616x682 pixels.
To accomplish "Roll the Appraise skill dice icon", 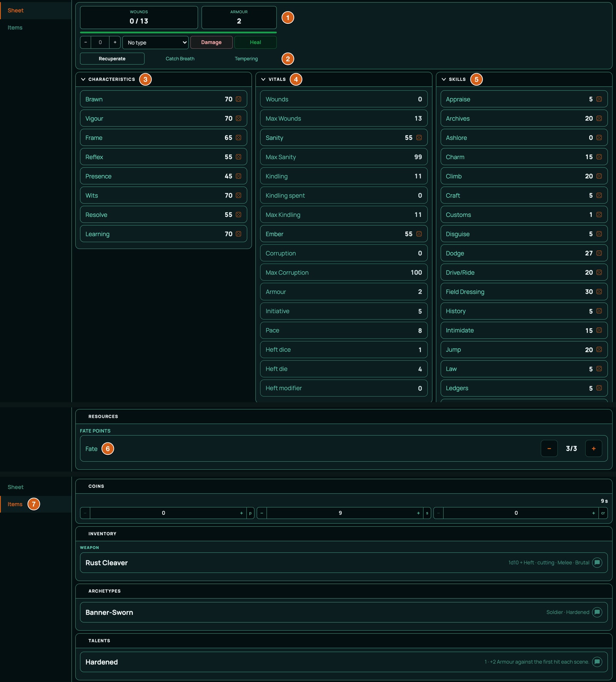I will click(x=599, y=99).
